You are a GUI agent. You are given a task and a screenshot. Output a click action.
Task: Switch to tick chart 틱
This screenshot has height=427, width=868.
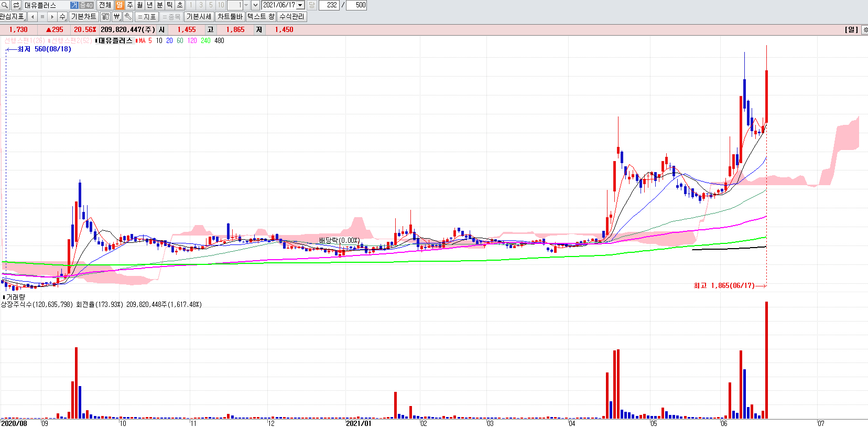(169, 5)
